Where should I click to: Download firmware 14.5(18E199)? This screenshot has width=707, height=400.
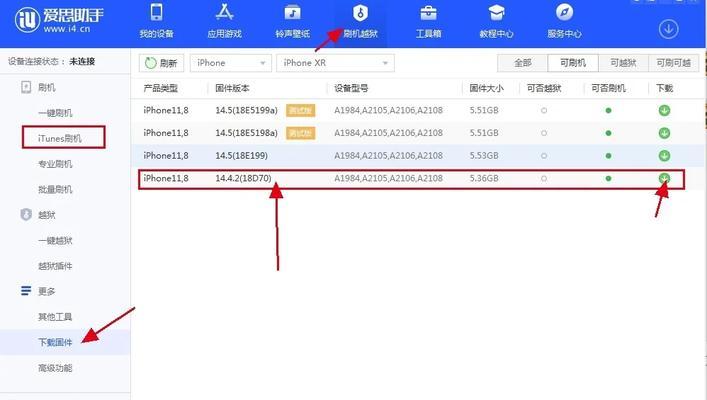[x=664, y=156]
